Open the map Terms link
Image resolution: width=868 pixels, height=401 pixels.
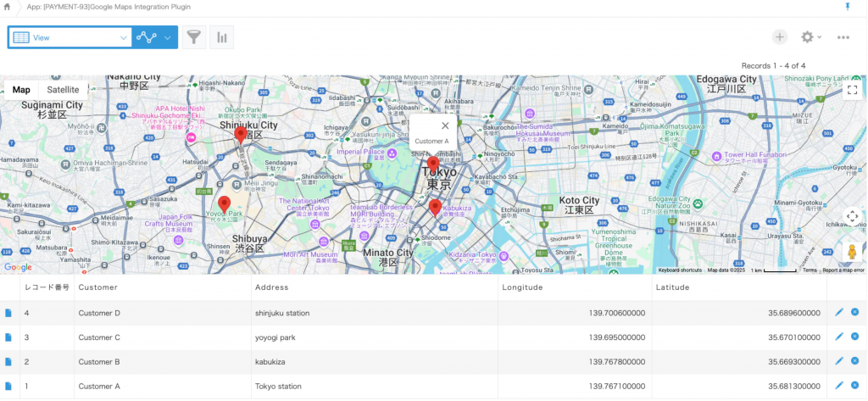(810, 270)
